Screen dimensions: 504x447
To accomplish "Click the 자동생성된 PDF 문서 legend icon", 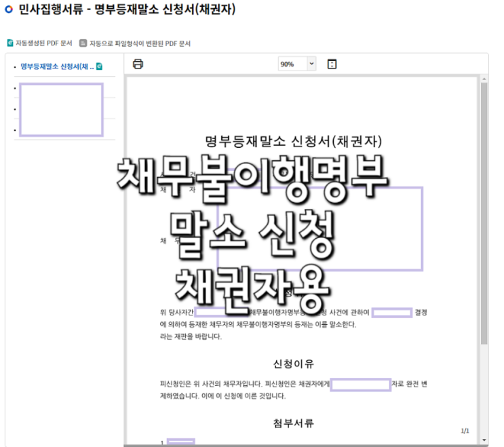I will click(10, 43).
